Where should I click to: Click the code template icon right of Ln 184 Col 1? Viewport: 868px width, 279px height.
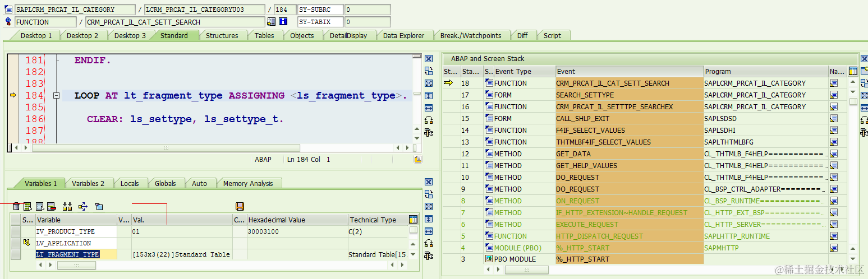[417, 160]
